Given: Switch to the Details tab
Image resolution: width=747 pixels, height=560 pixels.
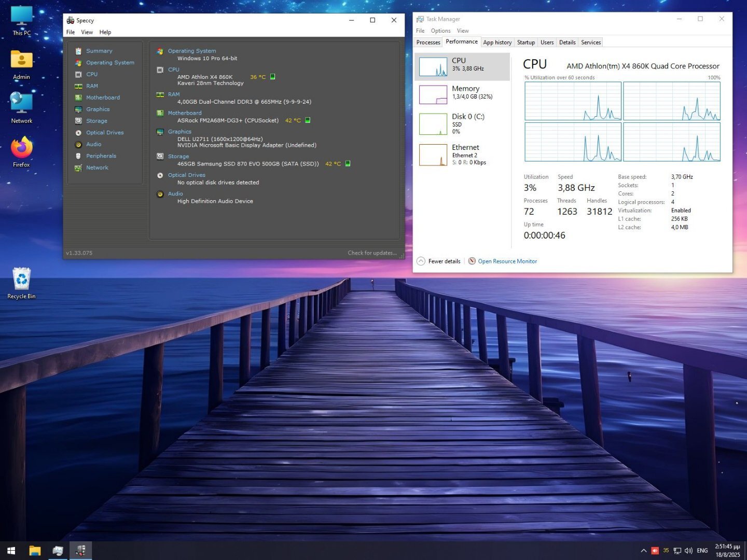Looking at the screenshot, I should [x=568, y=43].
